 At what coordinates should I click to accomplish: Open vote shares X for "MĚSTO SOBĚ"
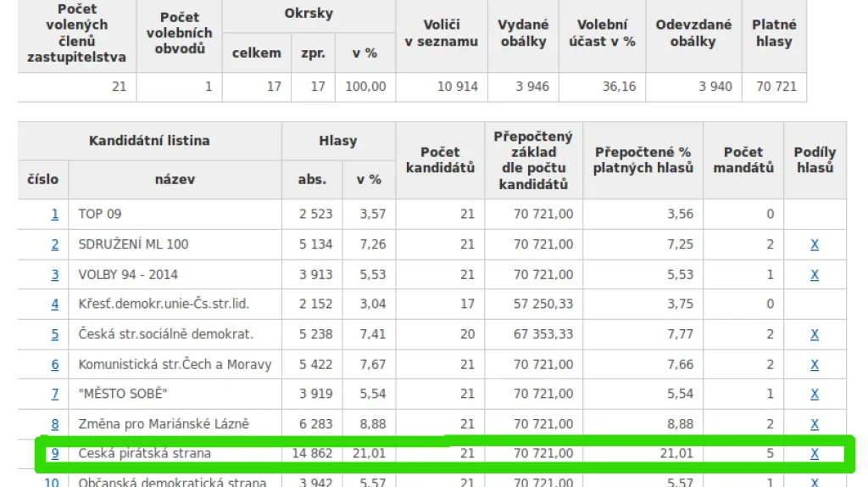[x=815, y=394]
